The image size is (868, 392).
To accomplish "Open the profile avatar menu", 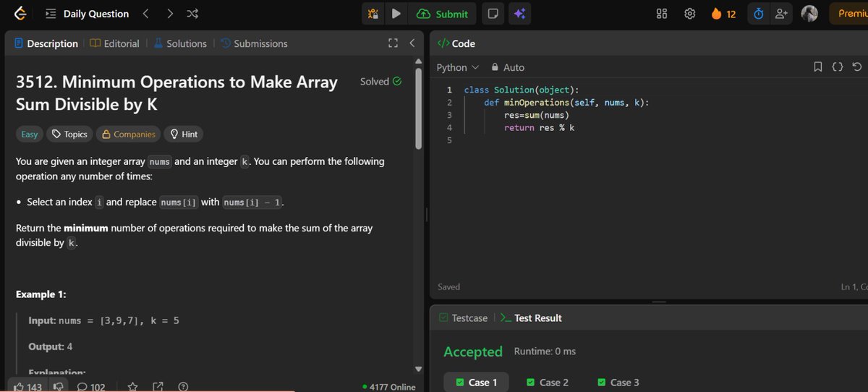I will click(809, 14).
